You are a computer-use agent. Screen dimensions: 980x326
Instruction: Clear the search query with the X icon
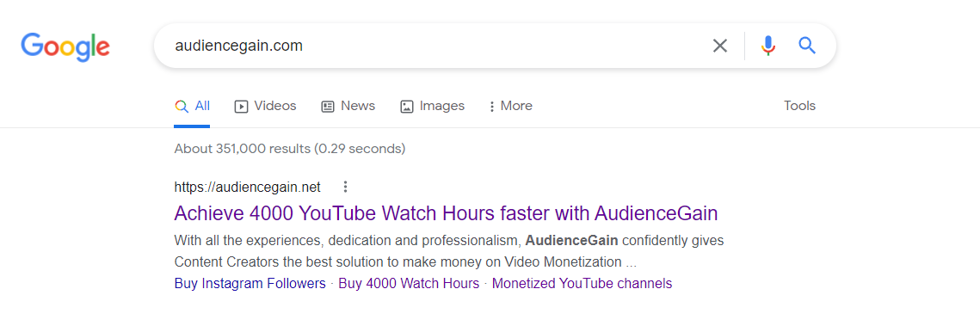[x=720, y=46]
